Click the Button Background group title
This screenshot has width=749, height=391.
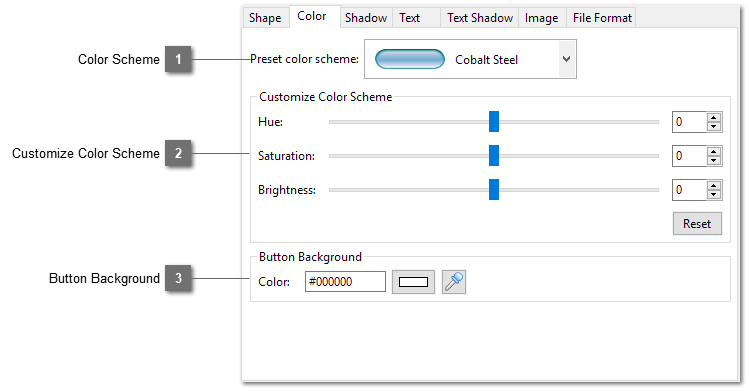pyautogui.click(x=310, y=257)
